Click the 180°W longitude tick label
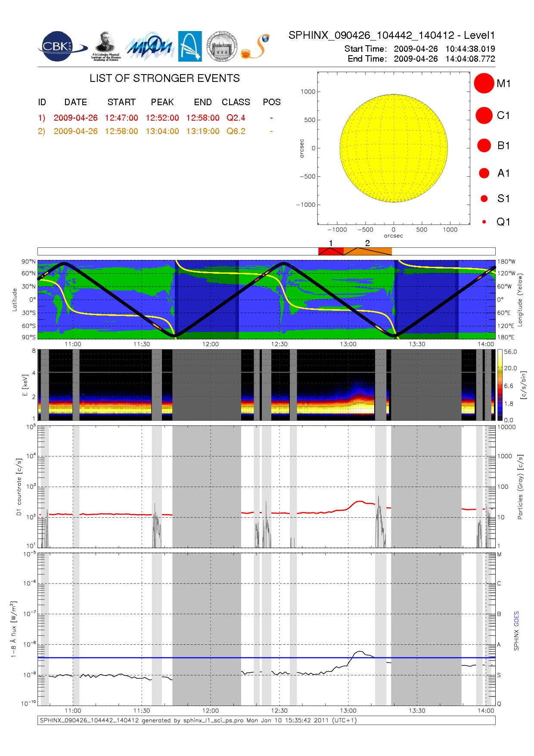The height and width of the screenshot is (756, 534). (x=506, y=262)
